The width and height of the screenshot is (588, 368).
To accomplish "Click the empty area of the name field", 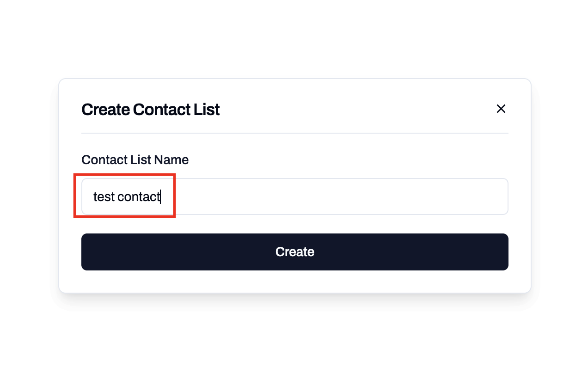I will click(324, 196).
